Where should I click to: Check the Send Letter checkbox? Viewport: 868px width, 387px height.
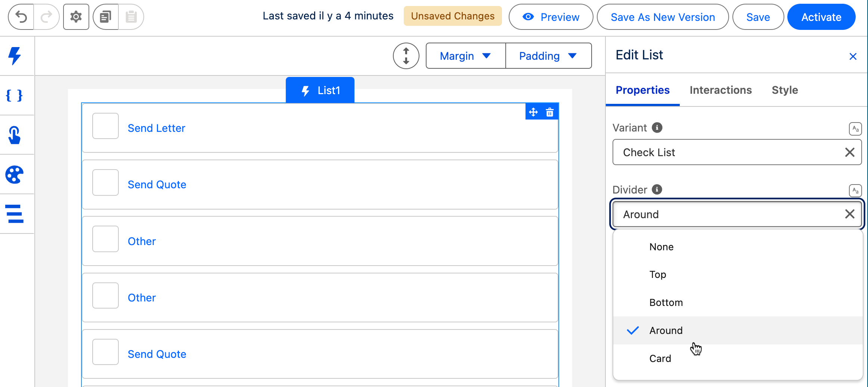point(105,126)
